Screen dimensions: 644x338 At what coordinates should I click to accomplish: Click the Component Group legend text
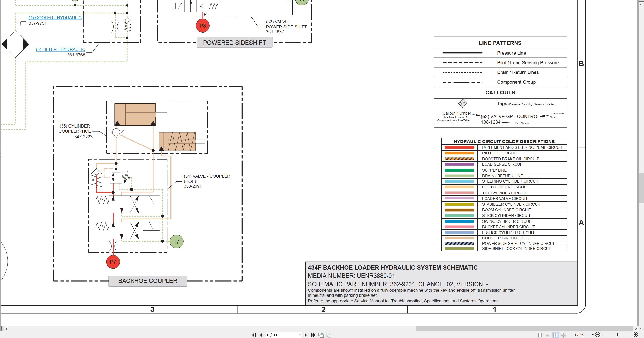tap(516, 82)
